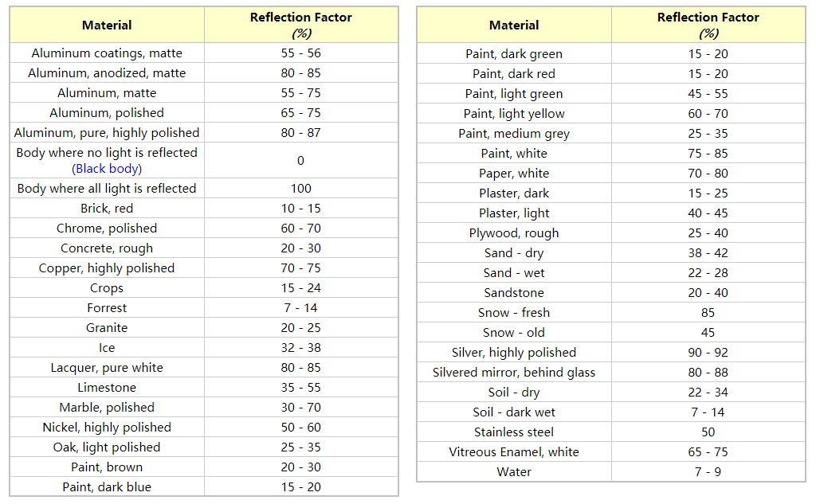Click the 32 - 38 value for Ice
The height and width of the screenshot is (504, 816).
click(300, 348)
